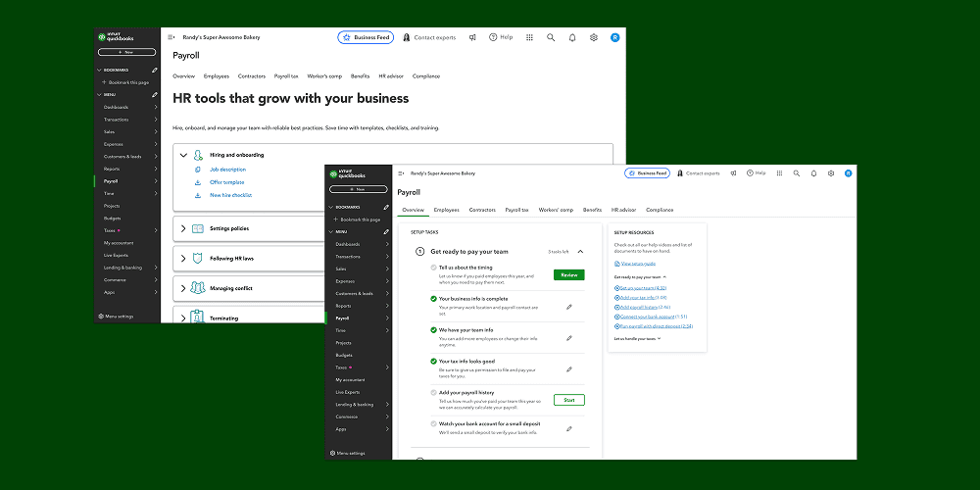
Task: Click status circle for 'Add your payroll history'
Action: (x=433, y=393)
